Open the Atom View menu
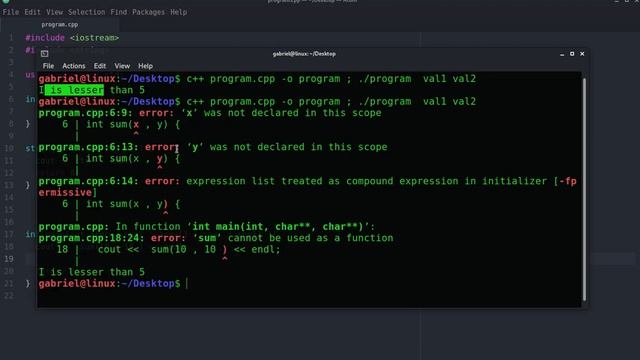The width and height of the screenshot is (640, 360). 54,12
